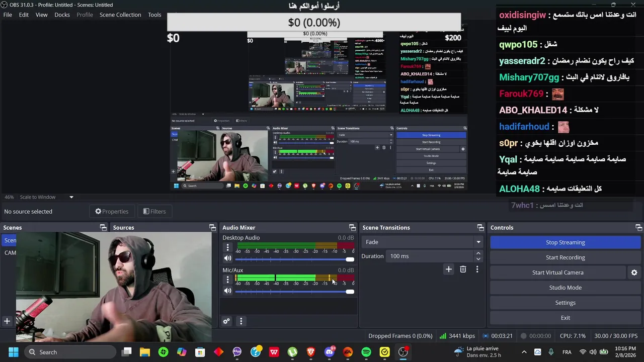
Task: Click the Desktop Audio level meter
Action: click(x=294, y=245)
